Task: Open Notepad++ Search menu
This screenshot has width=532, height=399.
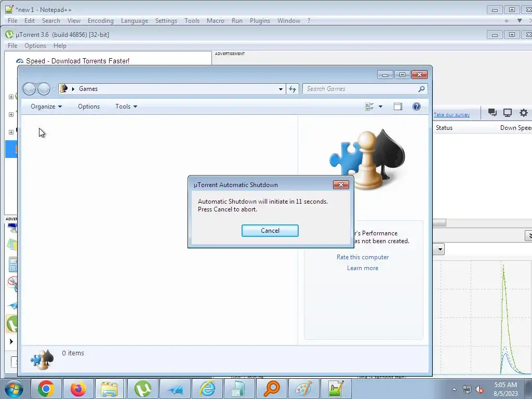Action: pyautogui.click(x=51, y=21)
